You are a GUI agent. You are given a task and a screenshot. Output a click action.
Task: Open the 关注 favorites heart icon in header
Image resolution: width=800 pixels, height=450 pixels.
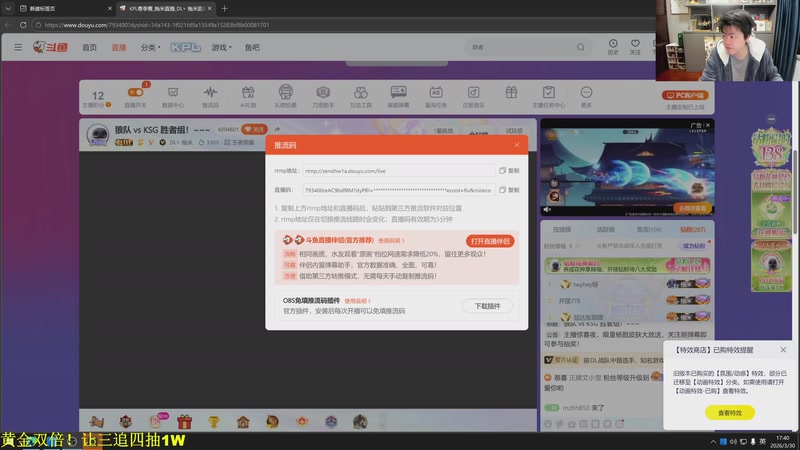[x=635, y=47]
